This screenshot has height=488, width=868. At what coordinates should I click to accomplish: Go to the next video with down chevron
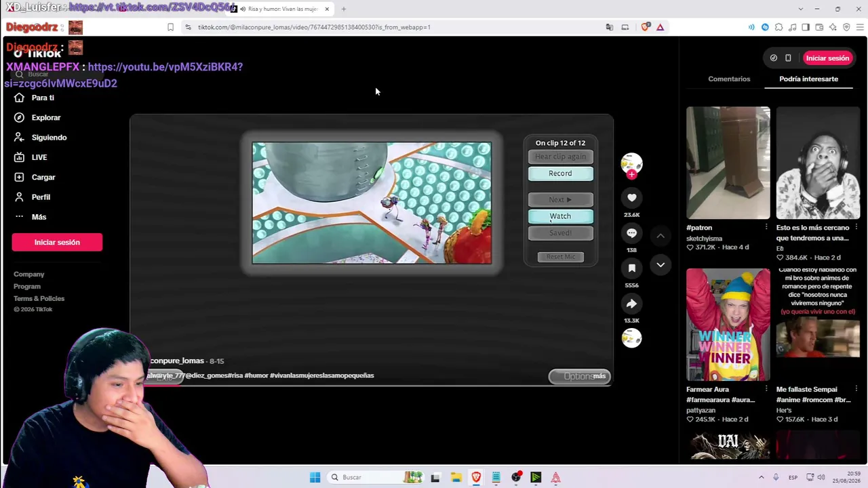click(x=660, y=265)
